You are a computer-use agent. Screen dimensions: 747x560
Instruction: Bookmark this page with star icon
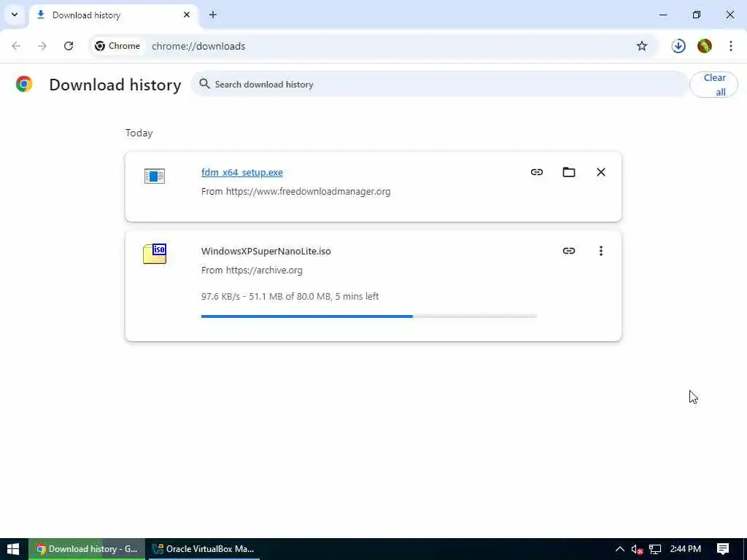[642, 46]
